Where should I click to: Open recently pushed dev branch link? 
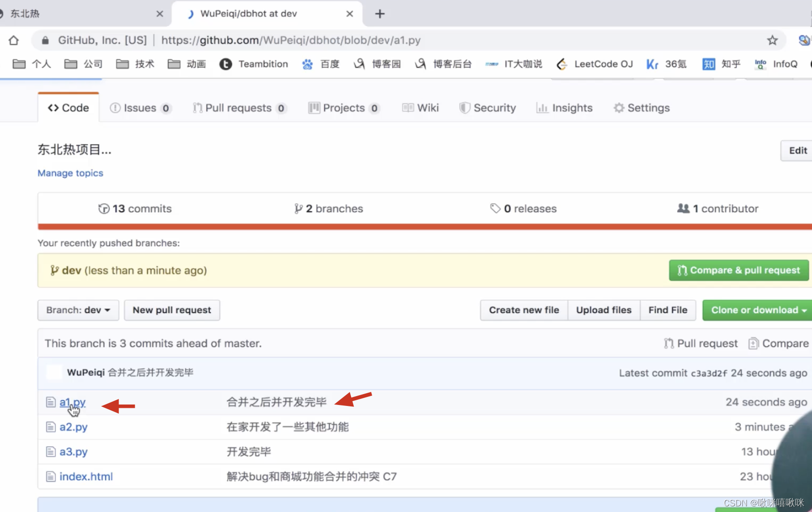[x=72, y=270]
